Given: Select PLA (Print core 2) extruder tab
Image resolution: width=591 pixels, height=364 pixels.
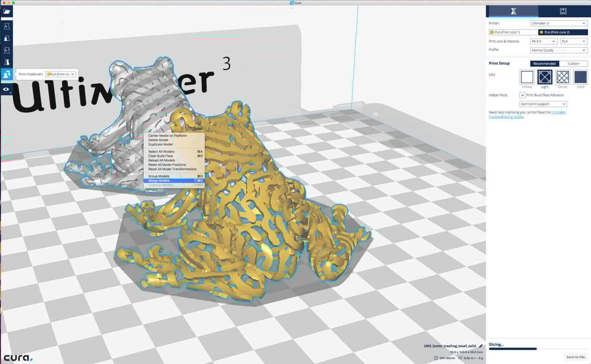Looking at the screenshot, I should click(x=563, y=32).
